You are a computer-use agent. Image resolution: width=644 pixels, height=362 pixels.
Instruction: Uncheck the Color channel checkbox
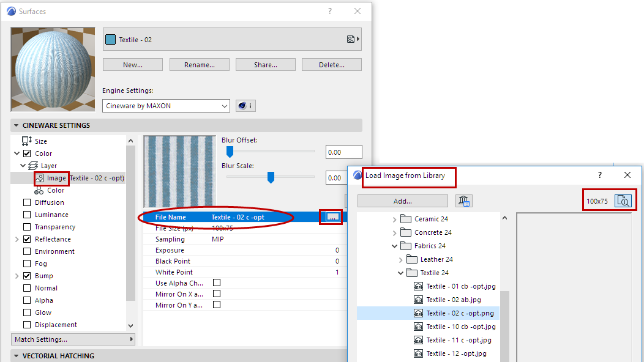point(27,153)
